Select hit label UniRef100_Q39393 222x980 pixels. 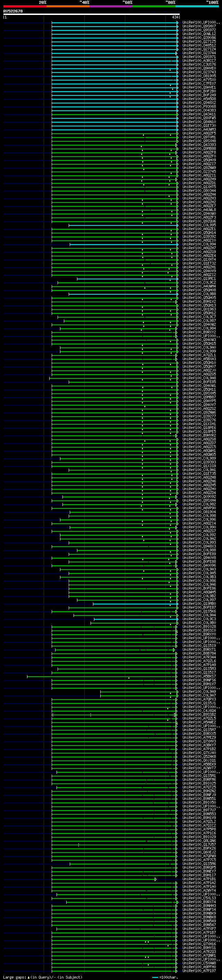199,462
